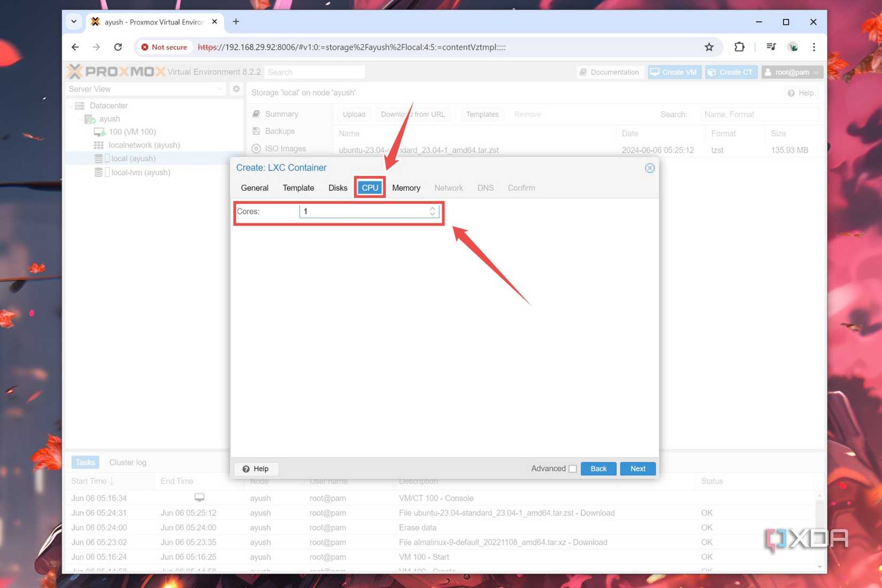Click the Create VM button
This screenshot has width=882, height=588.
coord(674,72)
